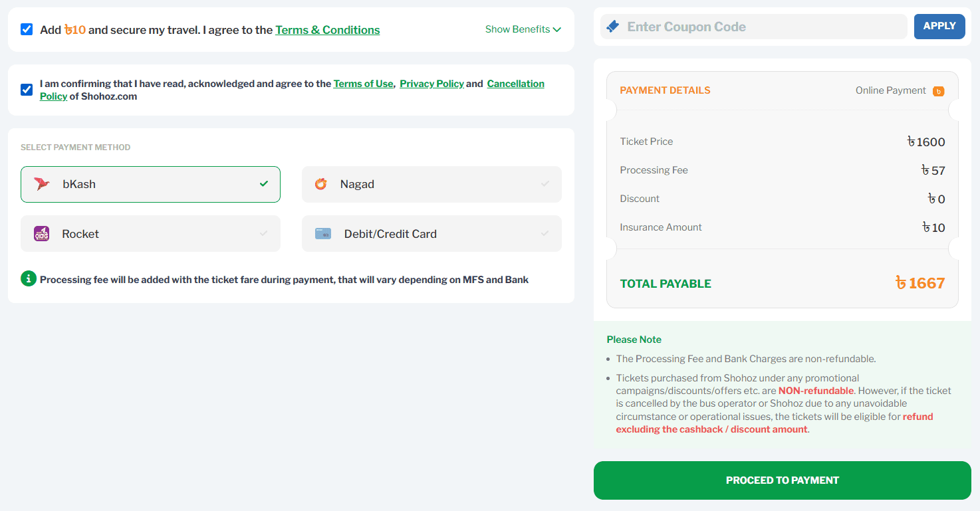980x511 pixels.
Task: Click the Proceed to Payment button
Action: 783,480
